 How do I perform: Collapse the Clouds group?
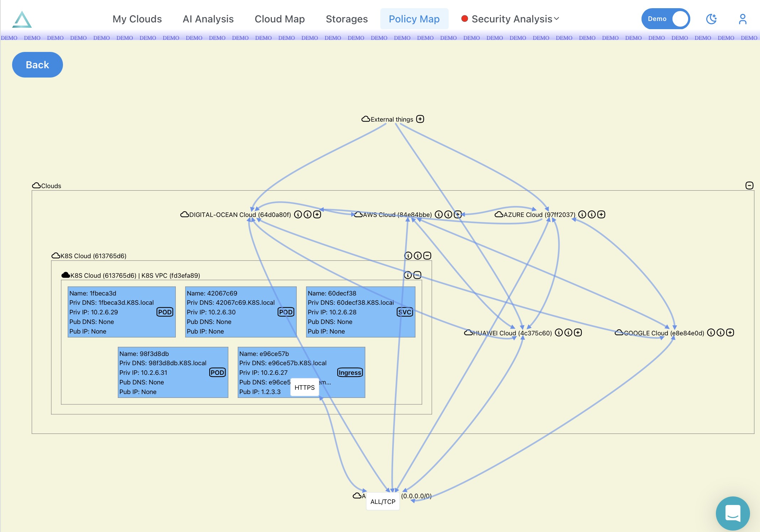[x=749, y=186]
